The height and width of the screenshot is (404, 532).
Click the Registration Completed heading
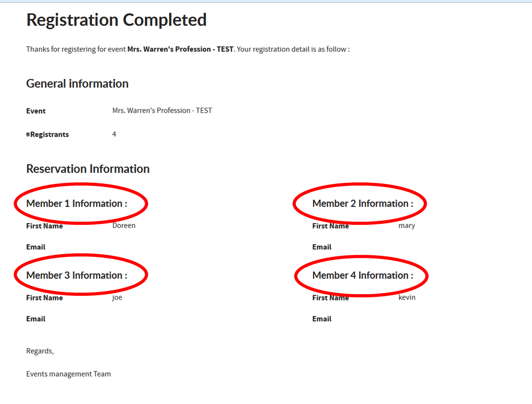click(x=116, y=20)
